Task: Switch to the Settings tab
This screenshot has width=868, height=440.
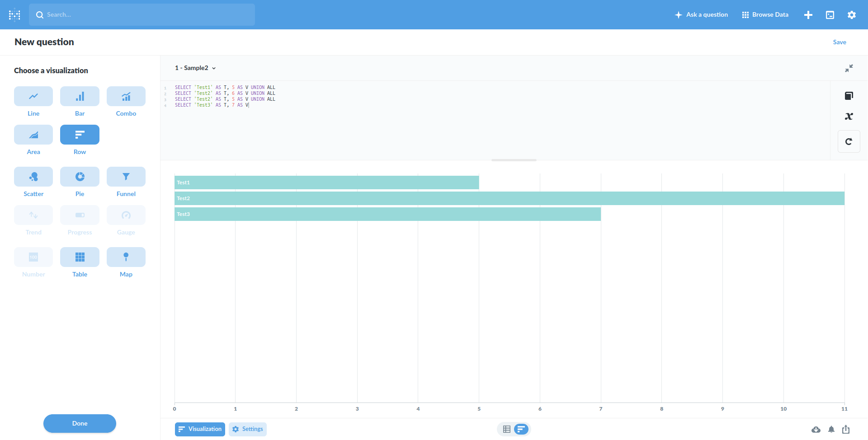Action: tap(247, 429)
